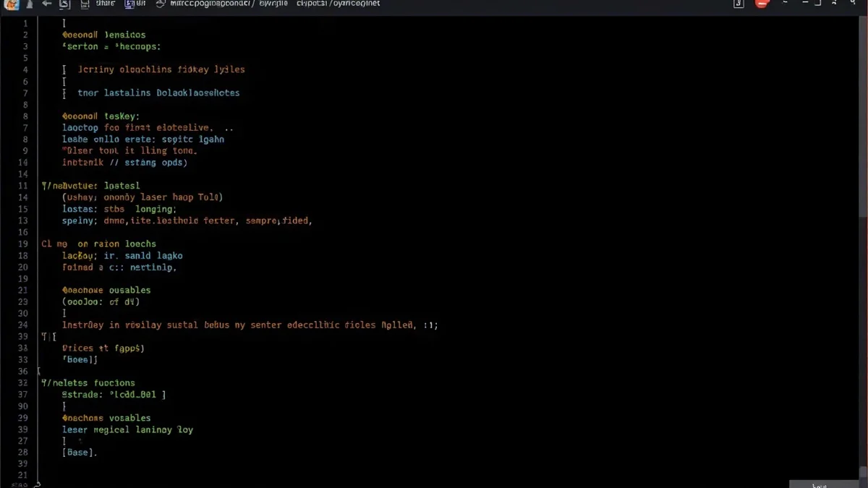Click the back arrow in top bar
Screen dimensions: 868x488
click(46, 4)
